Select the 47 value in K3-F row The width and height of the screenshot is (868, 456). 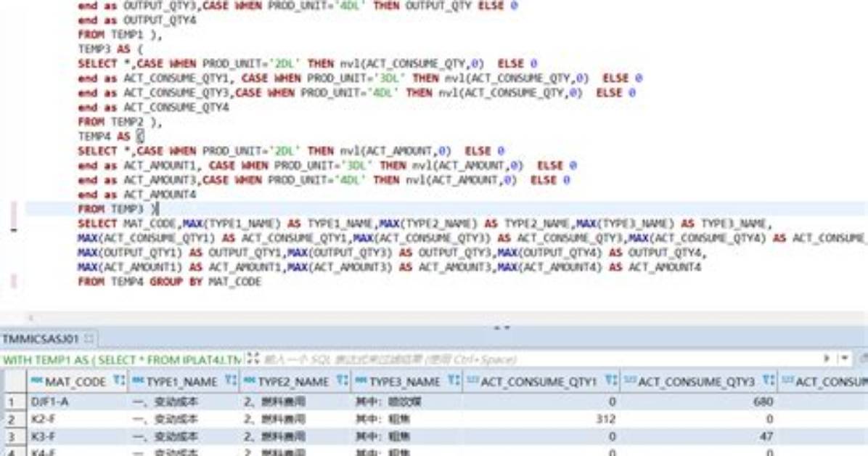(699, 436)
